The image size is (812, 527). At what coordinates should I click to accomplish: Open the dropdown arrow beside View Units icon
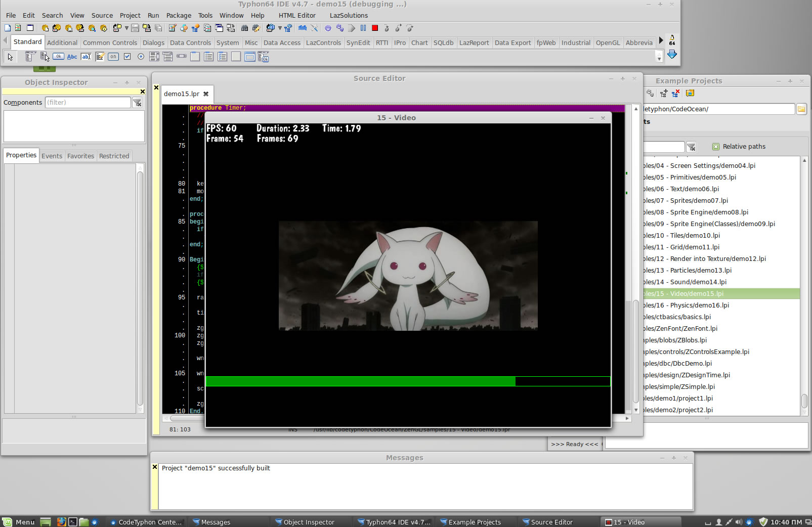(280, 28)
